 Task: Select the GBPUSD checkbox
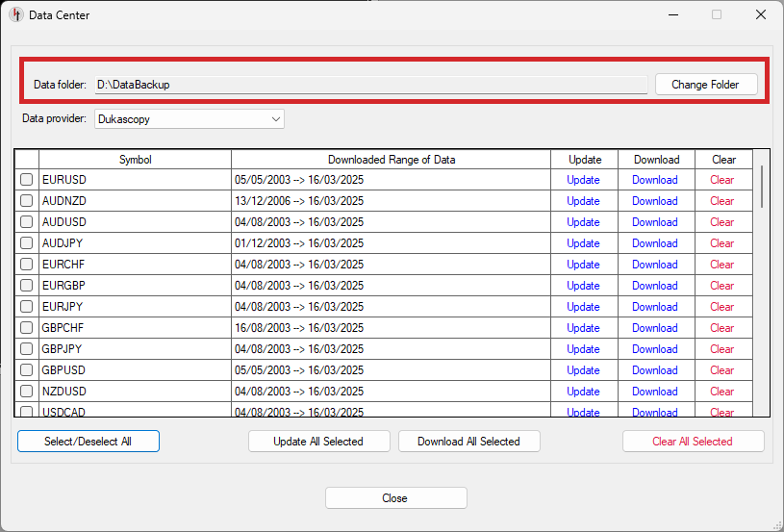coord(27,370)
